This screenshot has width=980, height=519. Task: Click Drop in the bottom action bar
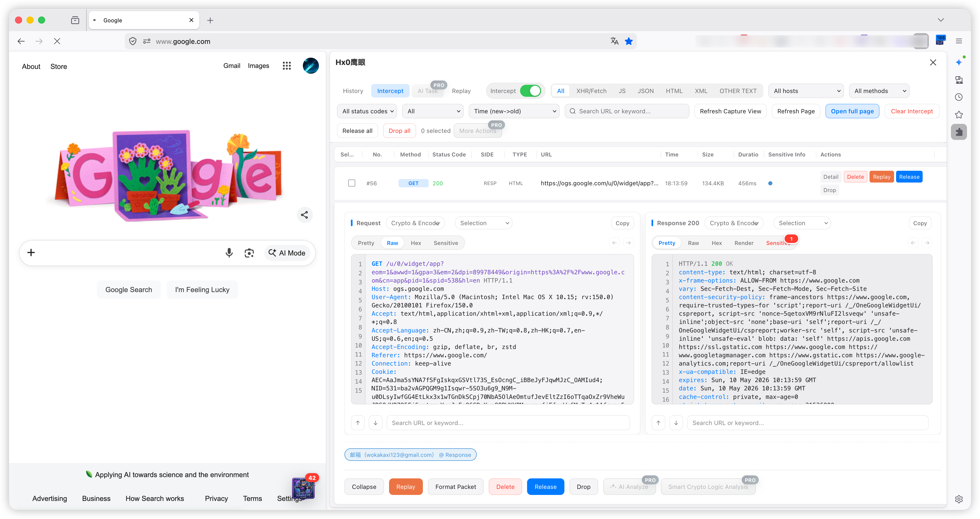point(583,487)
